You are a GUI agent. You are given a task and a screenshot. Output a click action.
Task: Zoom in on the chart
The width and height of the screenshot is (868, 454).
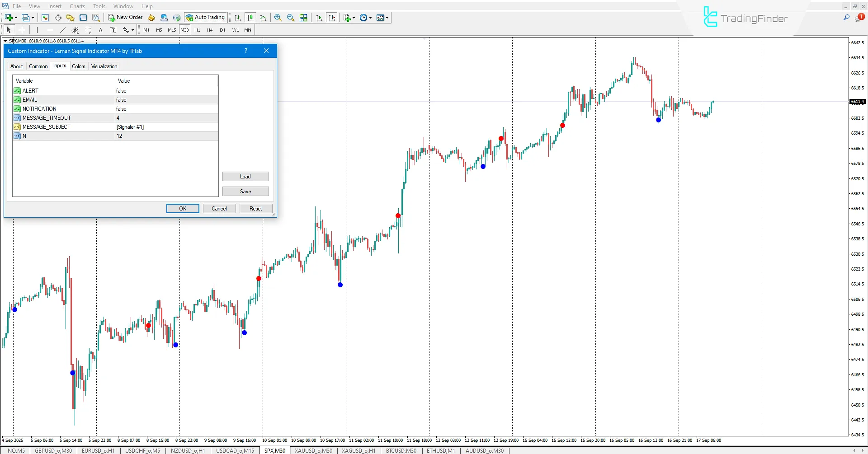[x=278, y=18]
